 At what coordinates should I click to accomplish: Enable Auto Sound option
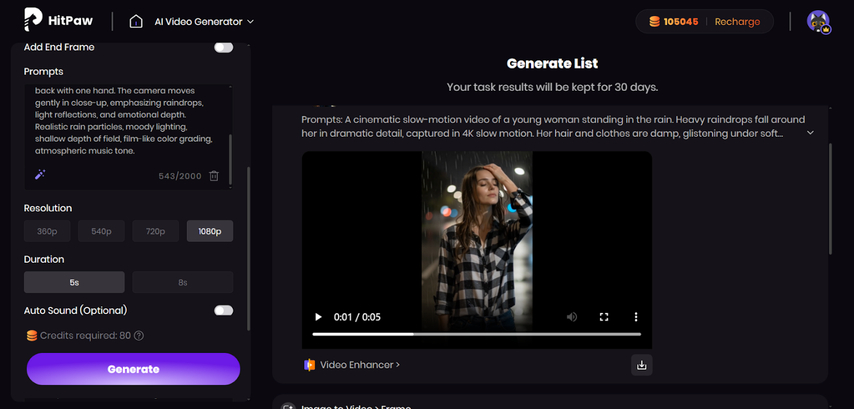(x=223, y=310)
